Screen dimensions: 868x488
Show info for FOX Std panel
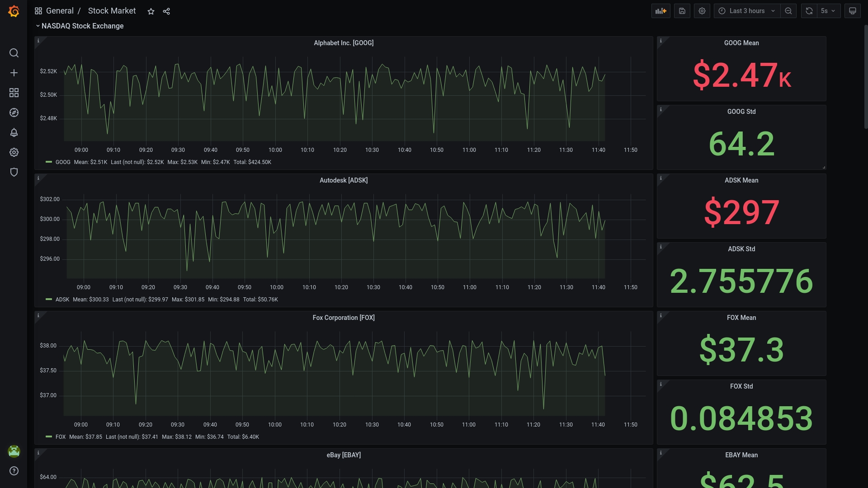pyautogui.click(x=661, y=384)
